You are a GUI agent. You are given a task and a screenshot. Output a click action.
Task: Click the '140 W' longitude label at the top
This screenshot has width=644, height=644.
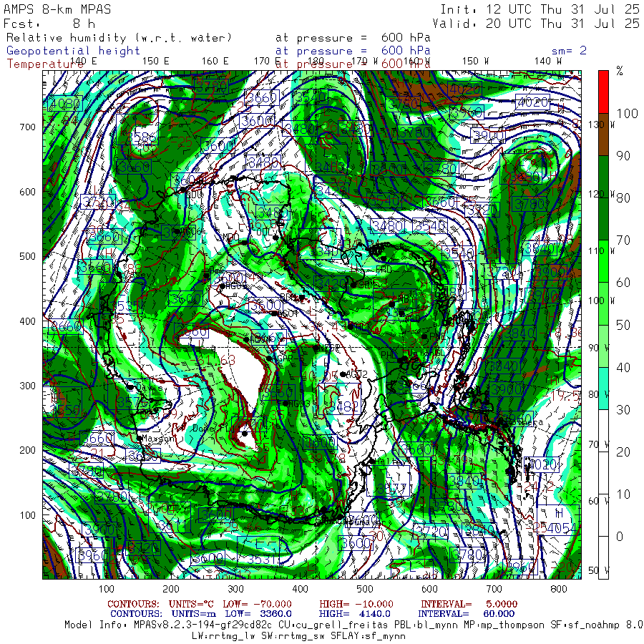coord(548,61)
